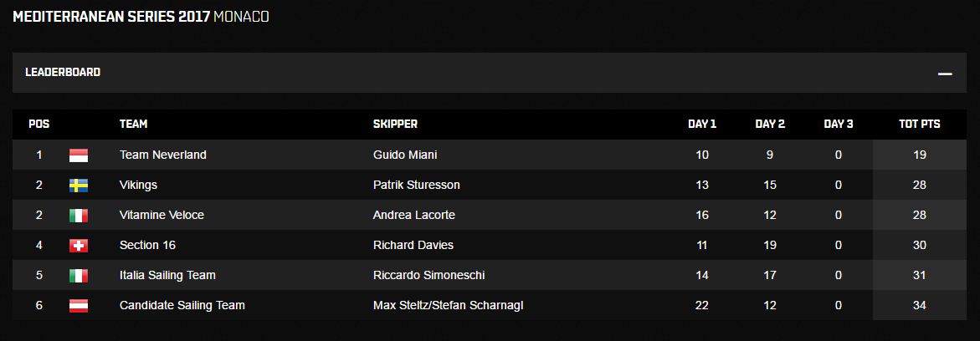Open the Team Neverland team link
980x341 pixels.
pyautogui.click(x=162, y=155)
